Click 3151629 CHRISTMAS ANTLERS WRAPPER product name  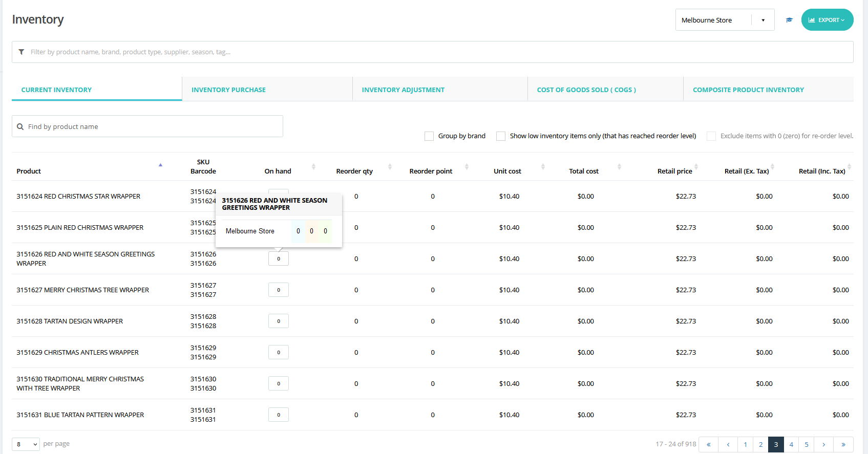(x=77, y=352)
